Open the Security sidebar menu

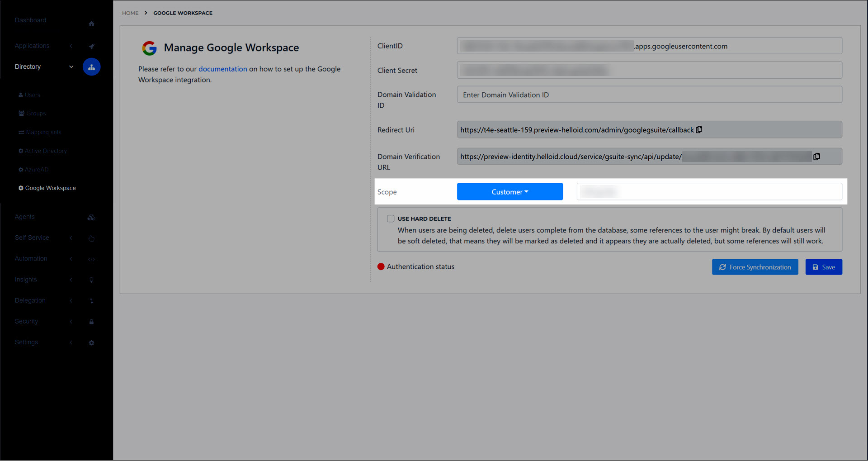[x=26, y=321]
